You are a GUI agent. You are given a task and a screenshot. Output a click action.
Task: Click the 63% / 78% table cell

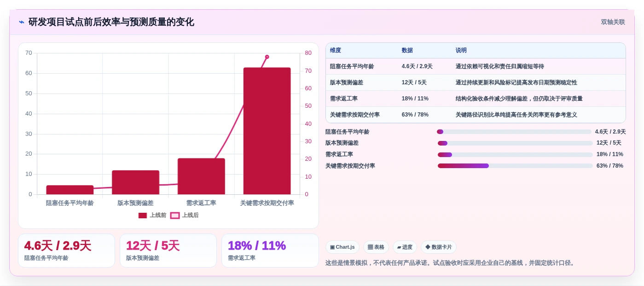click(x=415, y=115)
